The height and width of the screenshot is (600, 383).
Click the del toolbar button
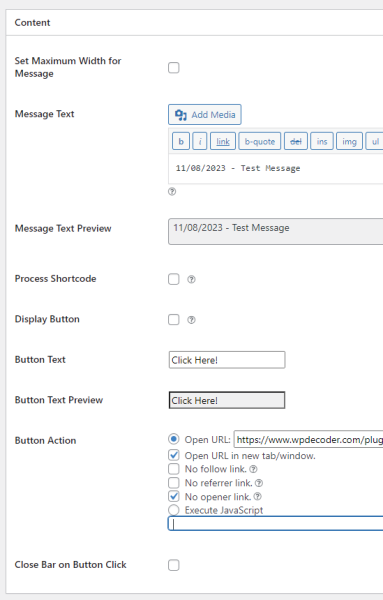296,142
